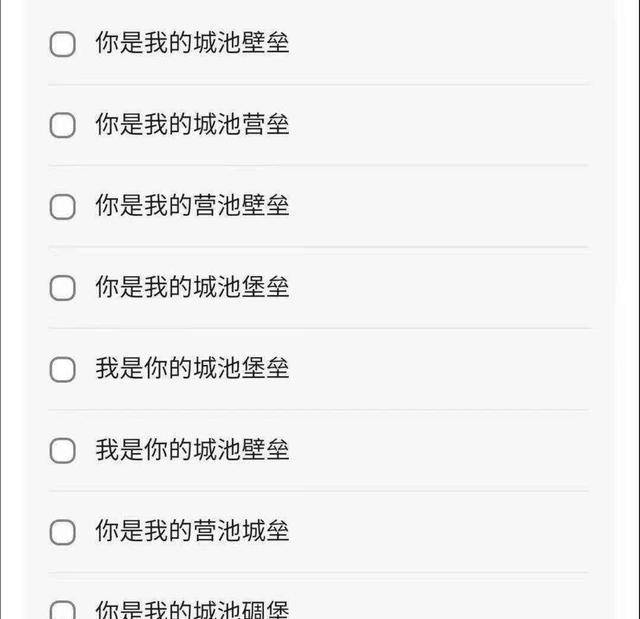Screen dimensions: 640x619
Task: Pick the label 你是我的城池堡垒
Action: click(x=192, y=288)
